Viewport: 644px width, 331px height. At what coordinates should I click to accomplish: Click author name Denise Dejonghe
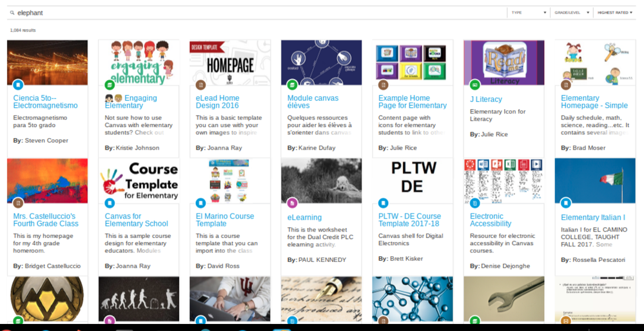tap(505, 266)
